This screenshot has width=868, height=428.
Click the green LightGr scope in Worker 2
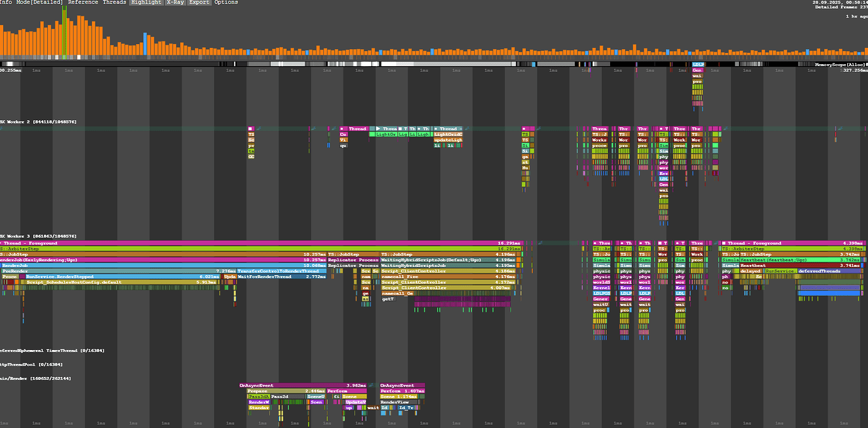[x=385, y=134]
